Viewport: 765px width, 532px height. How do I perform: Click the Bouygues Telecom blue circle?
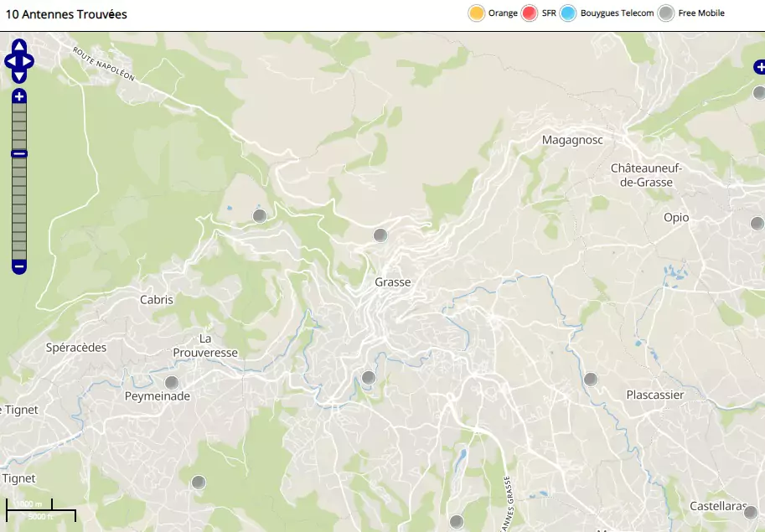coord(568,13)
